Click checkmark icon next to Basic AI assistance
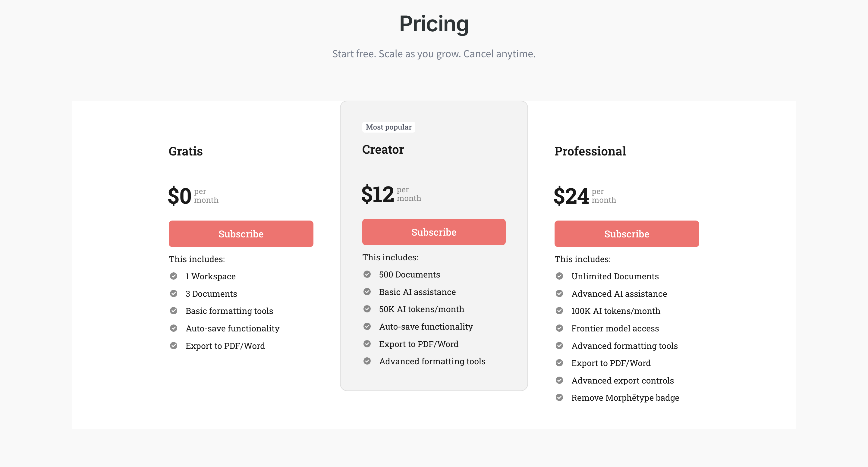Image resolution: width=868 pixels, height=467 pixels. coord(367,292)
